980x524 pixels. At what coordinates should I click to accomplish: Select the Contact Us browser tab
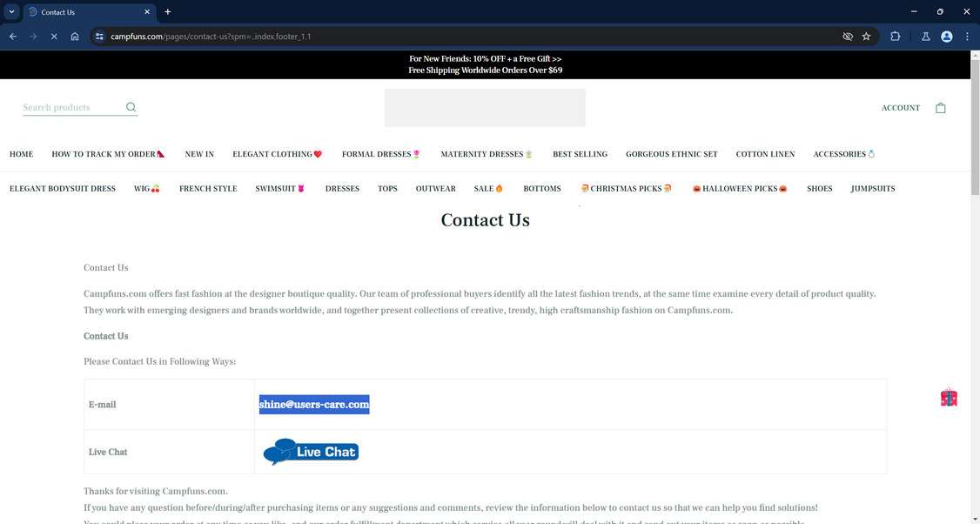(x=90, y=12)
